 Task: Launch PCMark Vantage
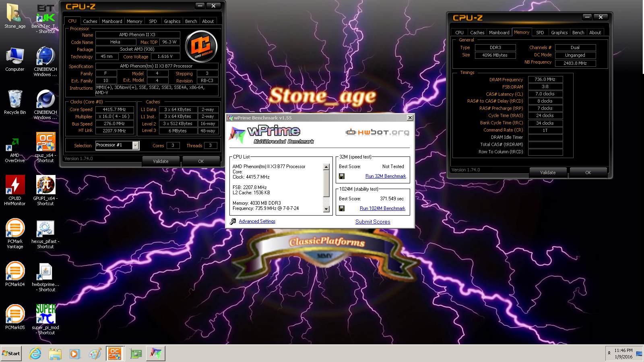15,234
